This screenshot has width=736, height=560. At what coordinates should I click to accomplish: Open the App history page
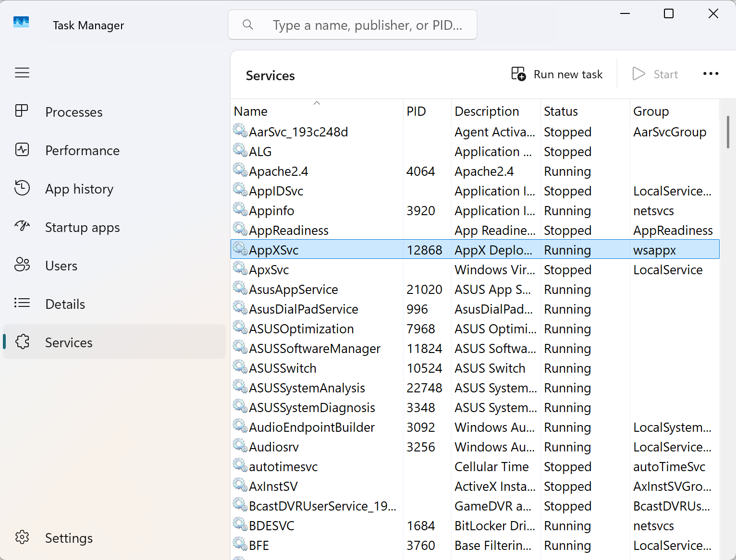click(x=114, y=189)
